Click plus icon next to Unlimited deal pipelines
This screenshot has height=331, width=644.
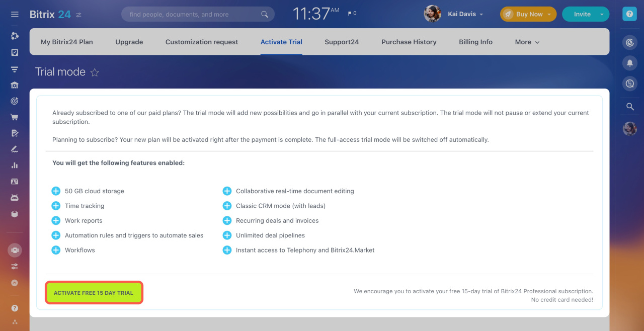tap(227, 235)
